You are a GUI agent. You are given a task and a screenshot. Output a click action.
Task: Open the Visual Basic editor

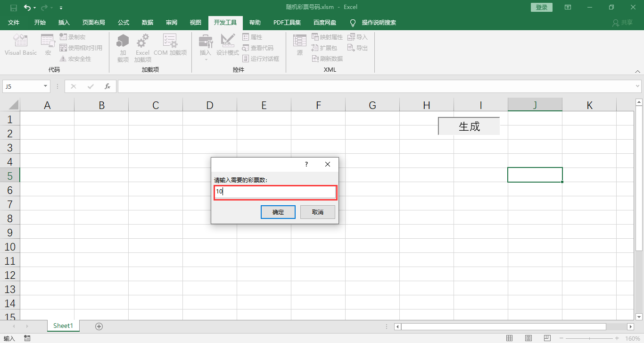(x=20, y=45)
